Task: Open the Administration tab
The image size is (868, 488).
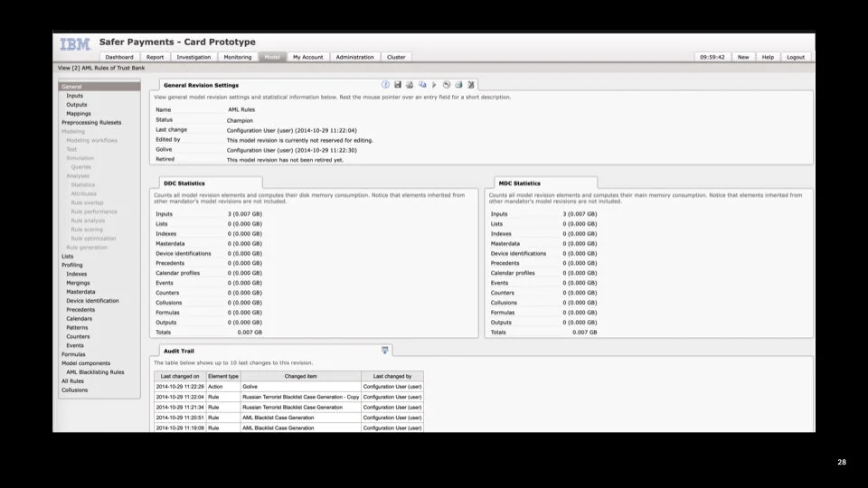Action: click(x=354, y=57)
